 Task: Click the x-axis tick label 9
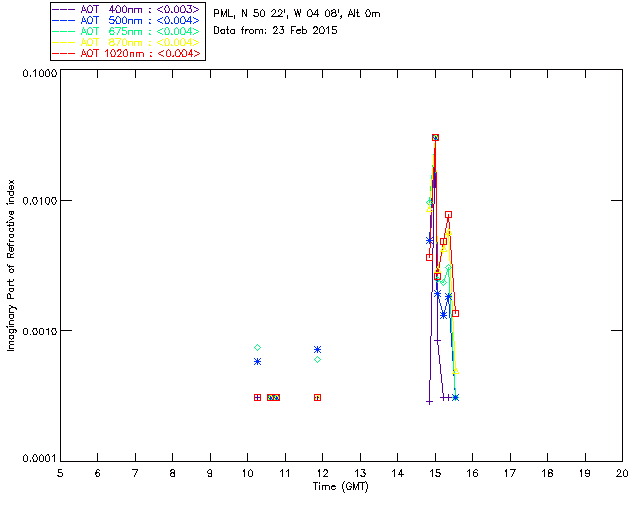pos(210,474)
